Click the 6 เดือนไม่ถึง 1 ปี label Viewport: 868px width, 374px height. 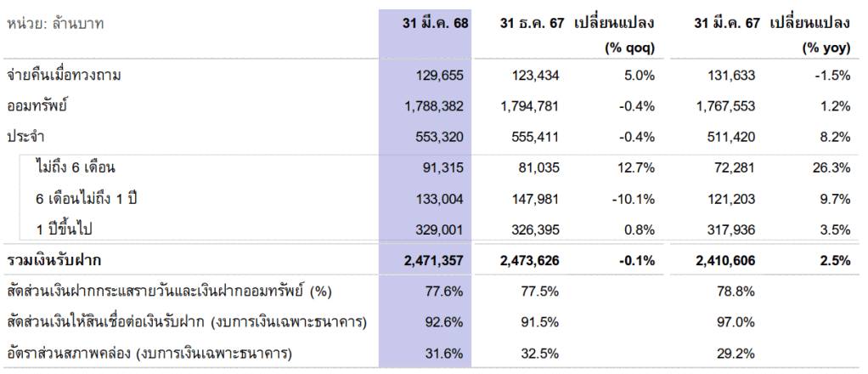pyautogui.click(x=87, y=198)
